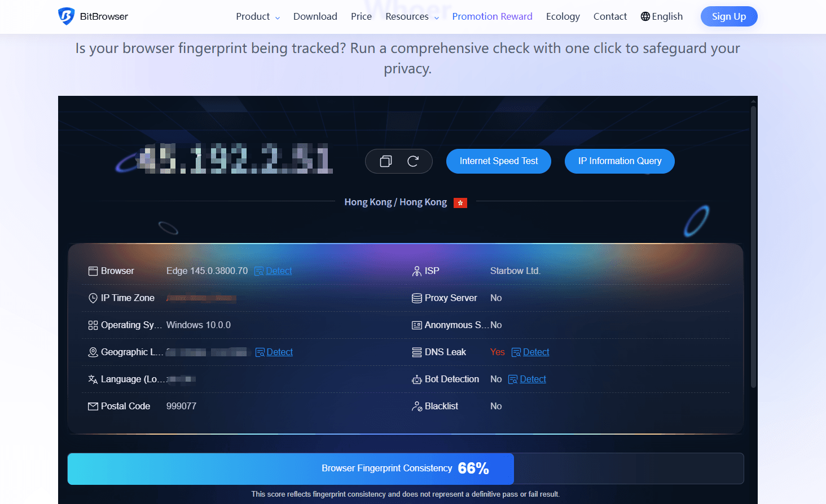
Task: Open the English language selector
Action: (661, 16)
